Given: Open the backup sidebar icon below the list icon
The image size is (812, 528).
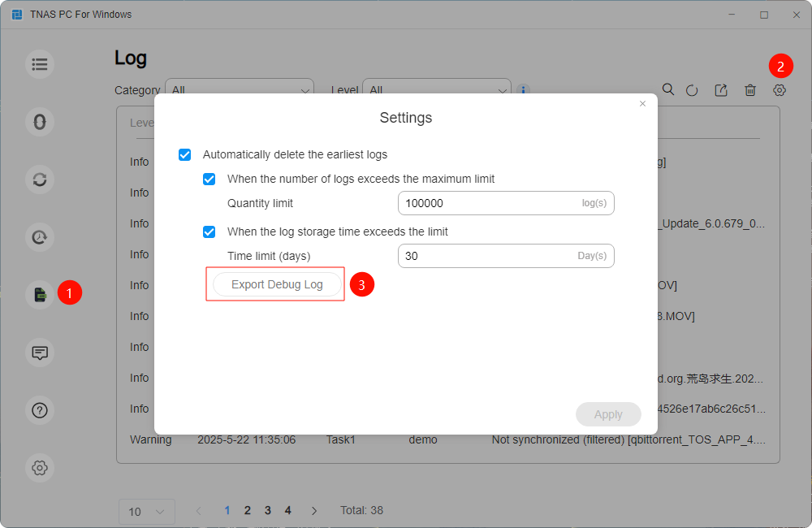Looking at the screenshot, I should point(40,122).
